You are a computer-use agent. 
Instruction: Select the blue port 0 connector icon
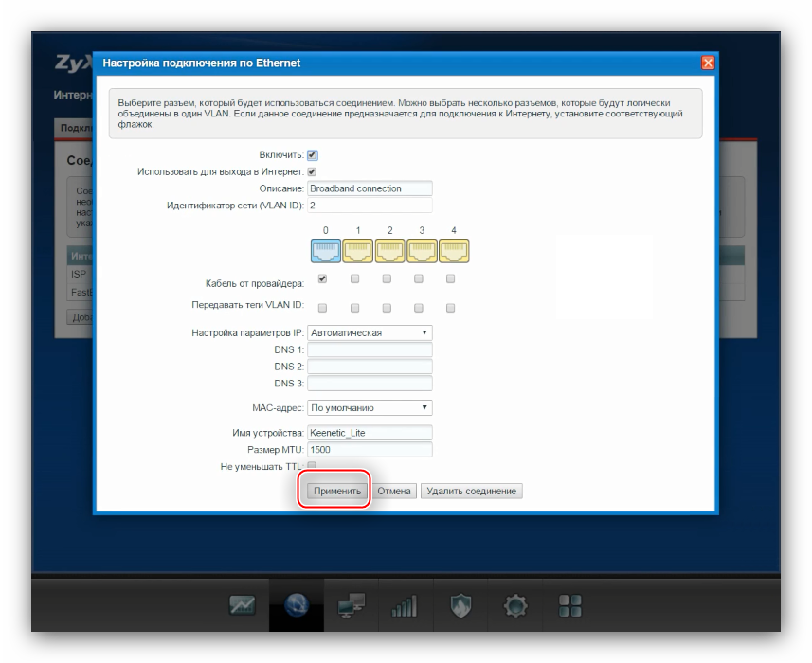pos(326,250)
